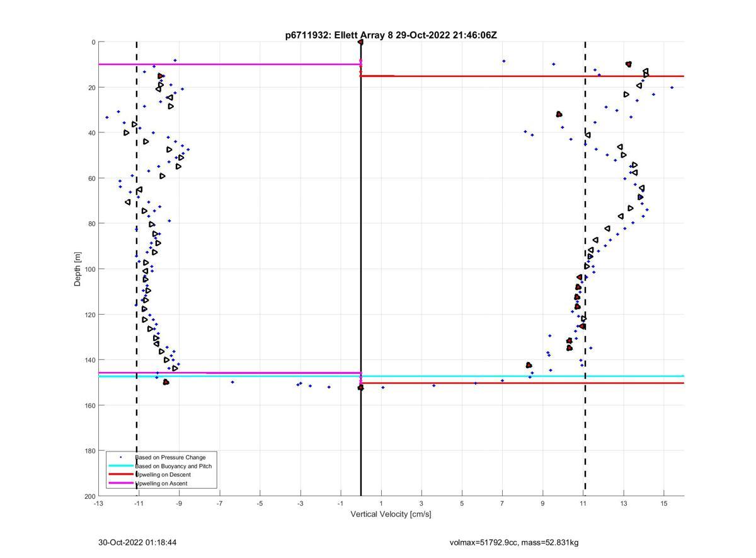Click the plot title 'p6711932: Ellett Array 8'

340,35
